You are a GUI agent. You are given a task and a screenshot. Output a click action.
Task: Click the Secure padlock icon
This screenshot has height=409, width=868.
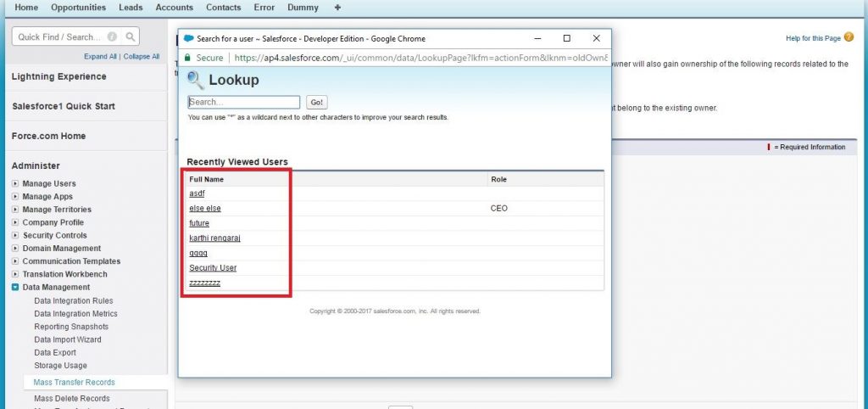pyautogui.click(x=187, y=58)
